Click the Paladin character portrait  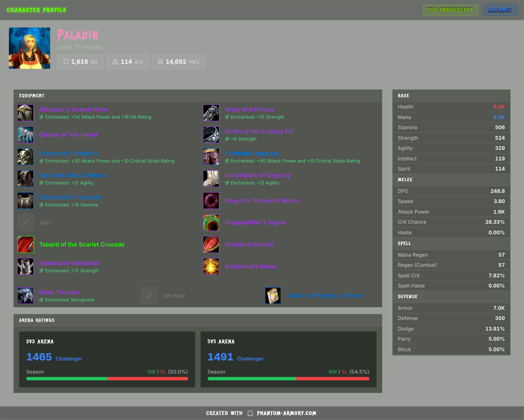coord(29,48)
